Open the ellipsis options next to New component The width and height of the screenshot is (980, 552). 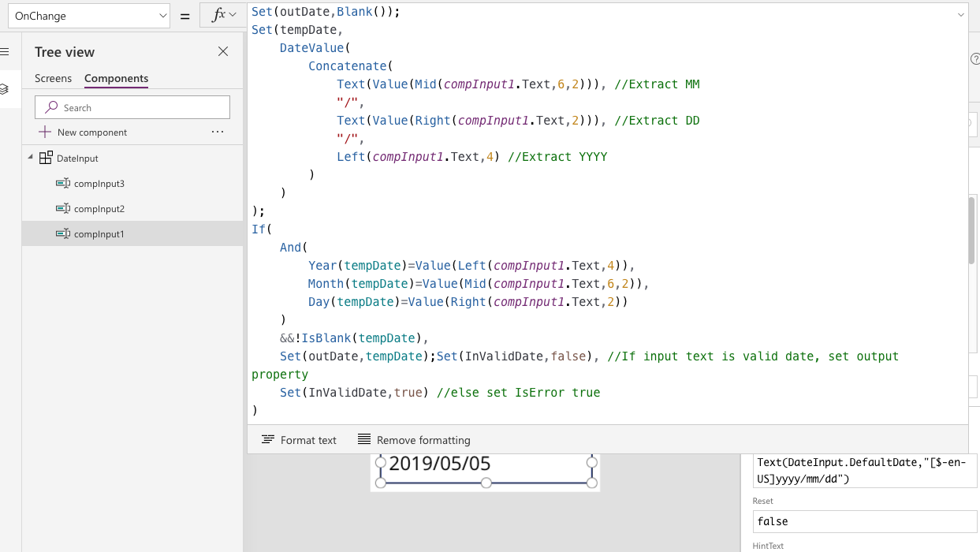click(218, 132)
